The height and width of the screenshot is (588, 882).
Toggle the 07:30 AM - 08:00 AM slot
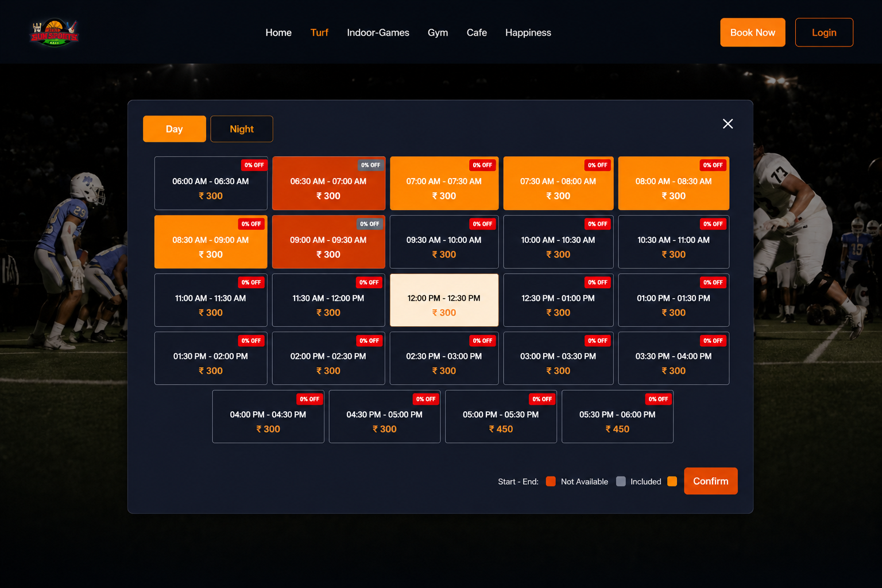558,184
